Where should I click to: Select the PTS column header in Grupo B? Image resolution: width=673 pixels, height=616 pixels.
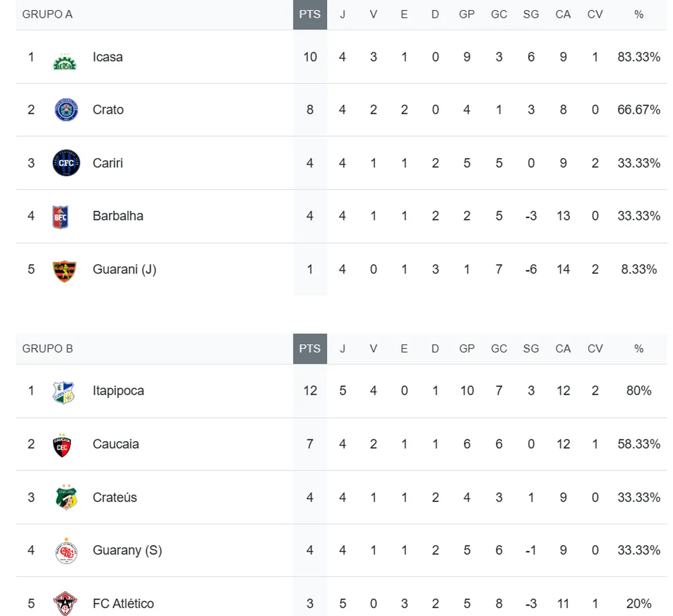(x=310, y=349)
